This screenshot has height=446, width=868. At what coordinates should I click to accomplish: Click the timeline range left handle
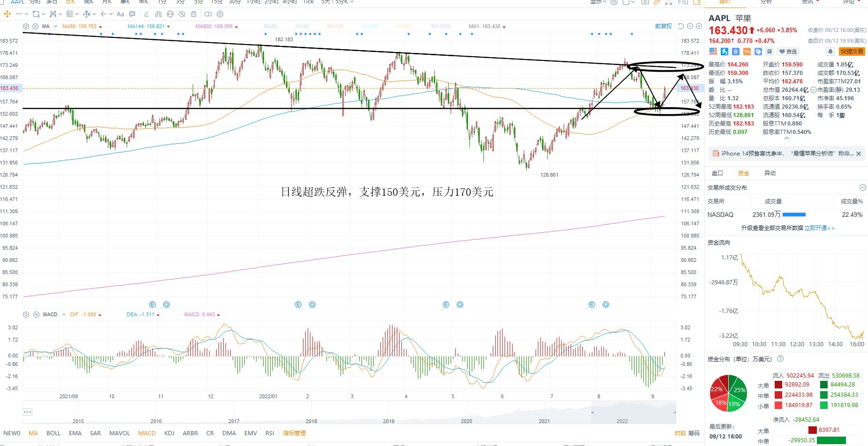[592, 412]
